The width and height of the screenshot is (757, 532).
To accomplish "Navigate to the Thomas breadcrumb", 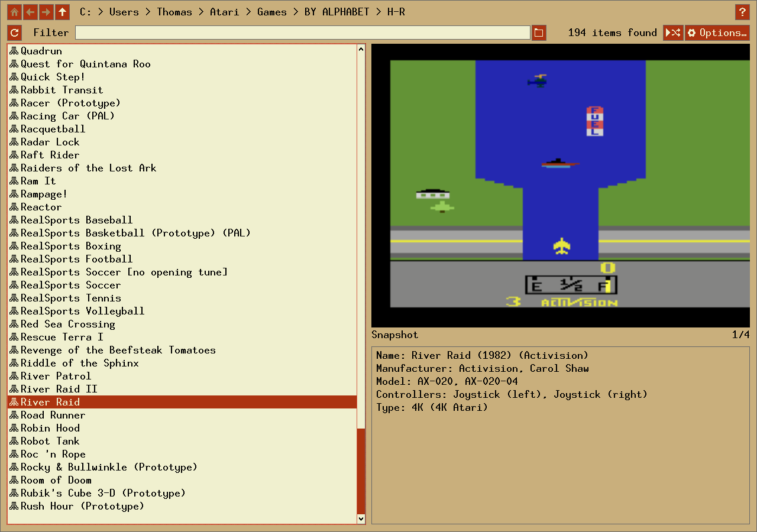I will 174,12.
